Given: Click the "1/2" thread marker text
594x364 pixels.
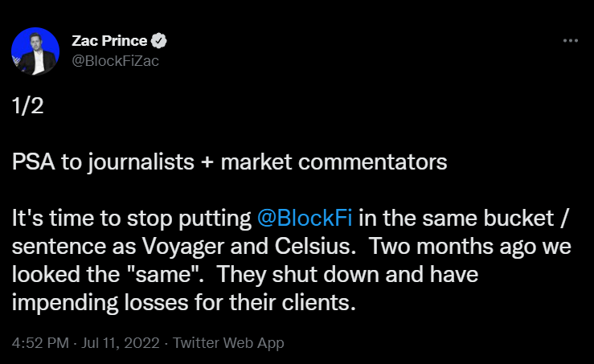Looking at the screenshot, I should point(28,107).
